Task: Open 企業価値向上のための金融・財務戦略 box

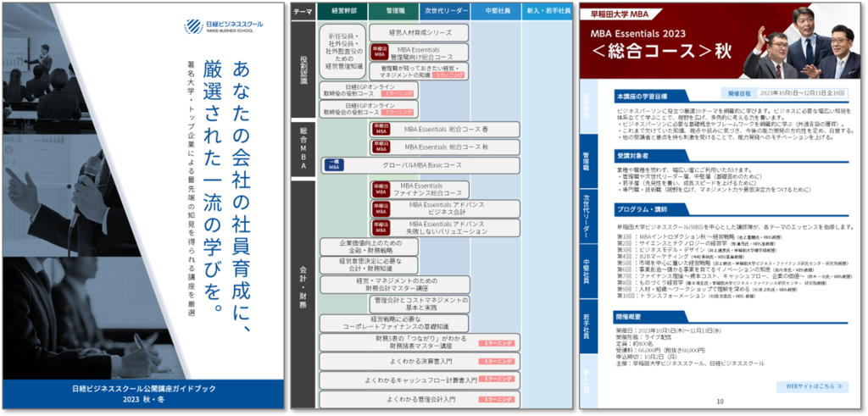Action: tap(368, 247)
